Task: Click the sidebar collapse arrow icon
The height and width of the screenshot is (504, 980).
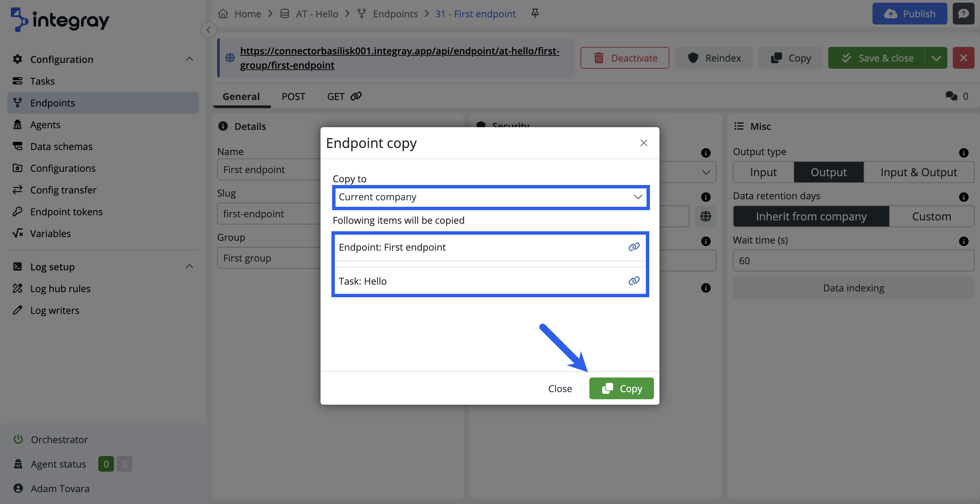Action: [209, 30]
